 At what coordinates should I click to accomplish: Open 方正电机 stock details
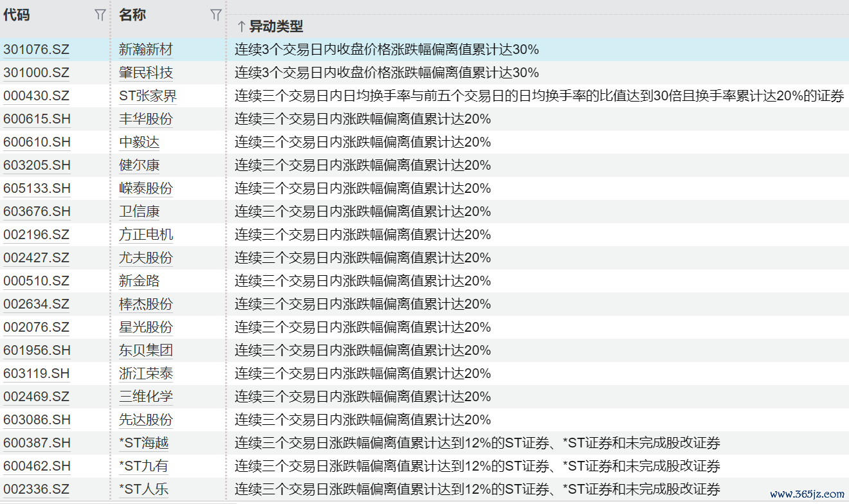point(146,235)
